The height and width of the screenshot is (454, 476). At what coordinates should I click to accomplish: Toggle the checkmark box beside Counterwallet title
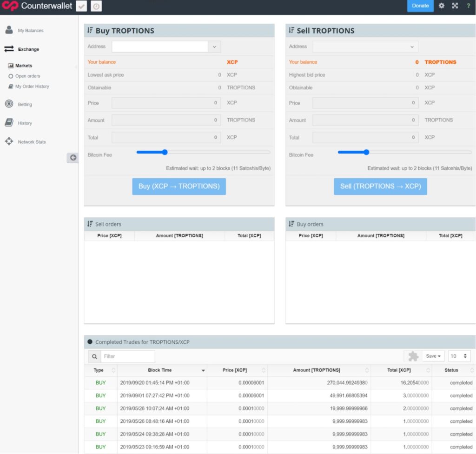[x=81, y=7]
